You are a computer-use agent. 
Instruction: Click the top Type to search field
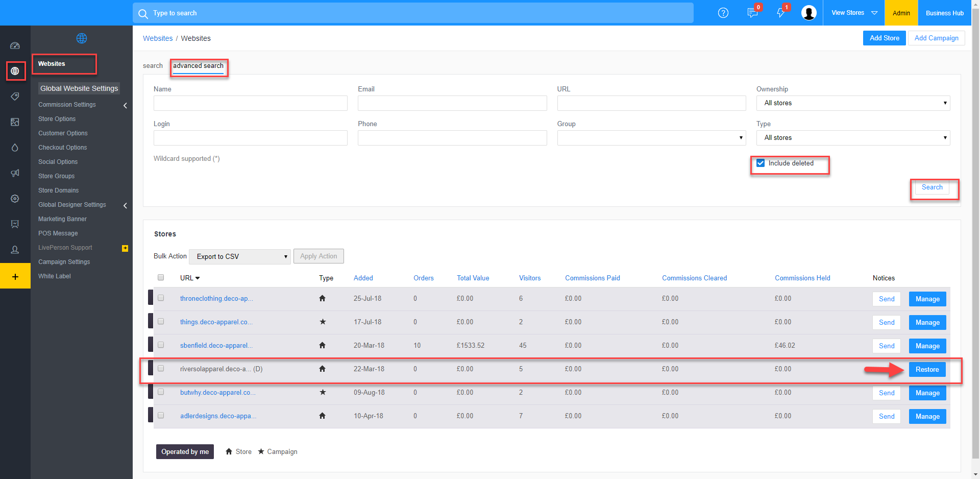coord(413,13)
